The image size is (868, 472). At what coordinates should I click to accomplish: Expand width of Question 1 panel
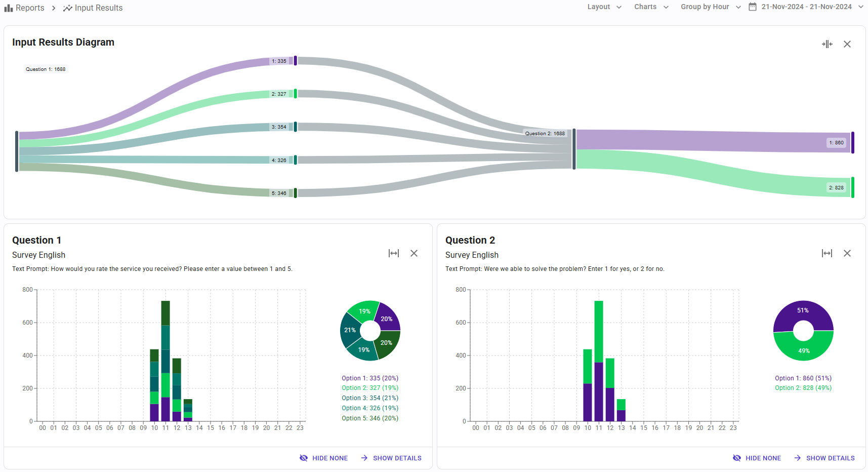[394, 253]
